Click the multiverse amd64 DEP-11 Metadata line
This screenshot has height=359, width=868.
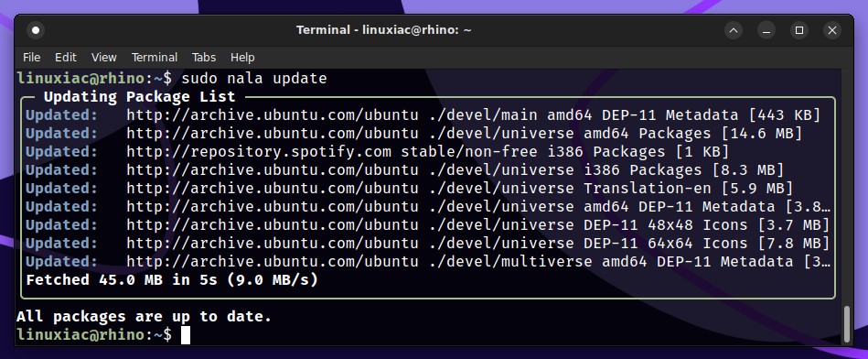[x=428, y=262]
